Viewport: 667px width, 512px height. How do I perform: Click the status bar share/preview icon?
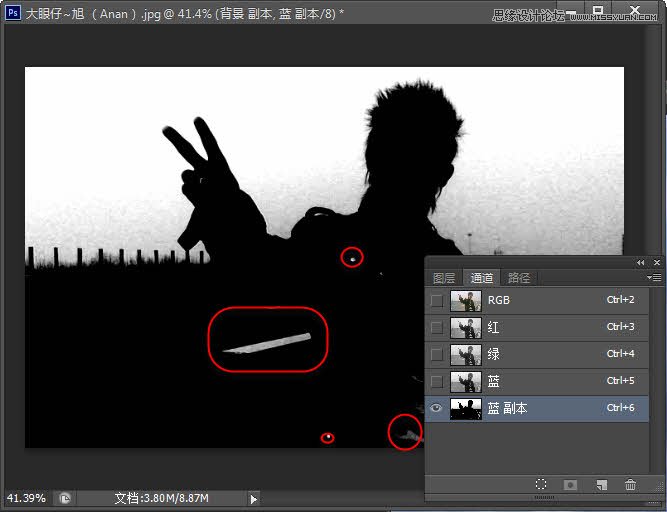[x=65, y=498]
